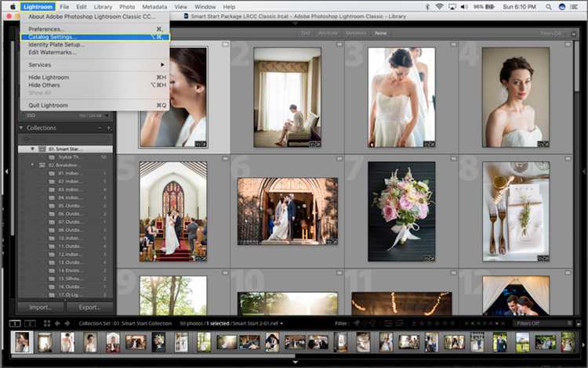
Task: Click the filter lock icon in filter bar
Action: pos(573,34)
